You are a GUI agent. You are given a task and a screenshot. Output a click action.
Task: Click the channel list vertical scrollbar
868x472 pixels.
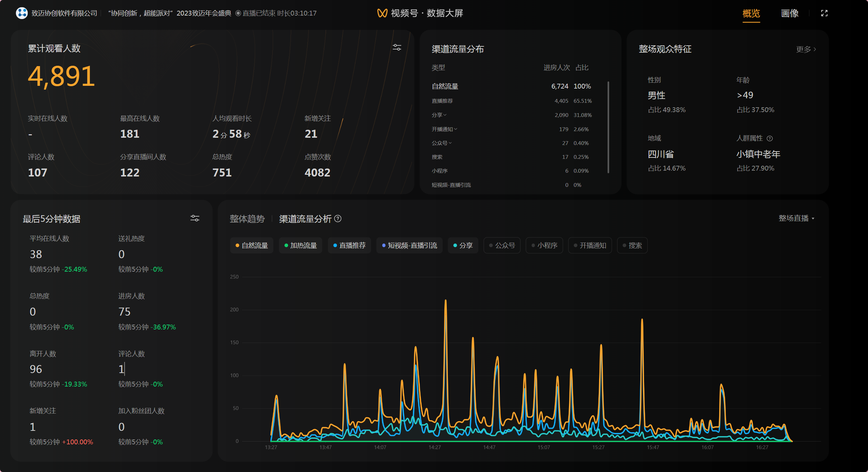pyautogui.click(x=608, y=127)
